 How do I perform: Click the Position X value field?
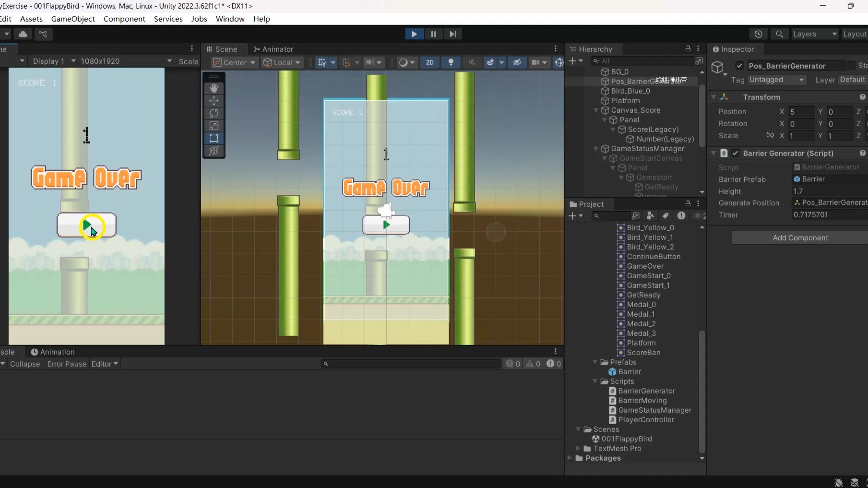(x=801, y=112)
